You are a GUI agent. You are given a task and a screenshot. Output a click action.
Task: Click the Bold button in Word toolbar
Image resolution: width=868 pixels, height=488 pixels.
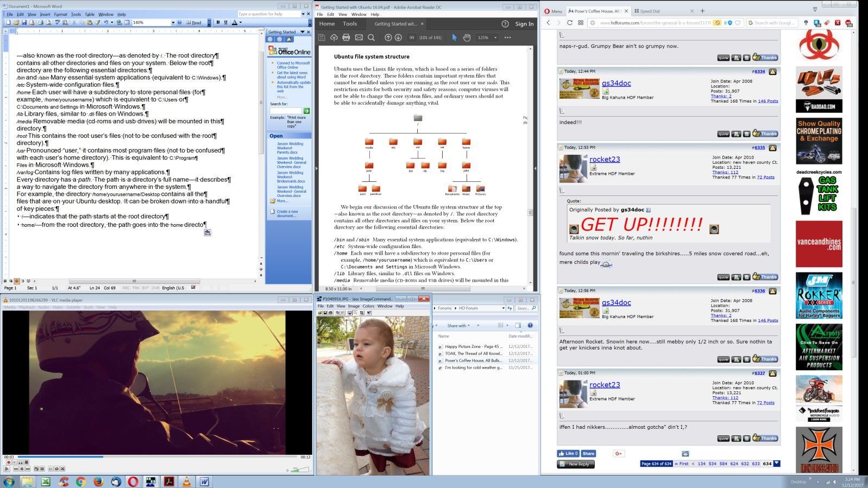(218, 22)
